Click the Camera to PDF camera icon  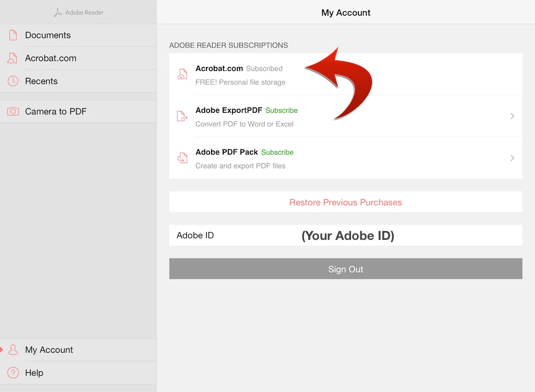pos(13,111)
